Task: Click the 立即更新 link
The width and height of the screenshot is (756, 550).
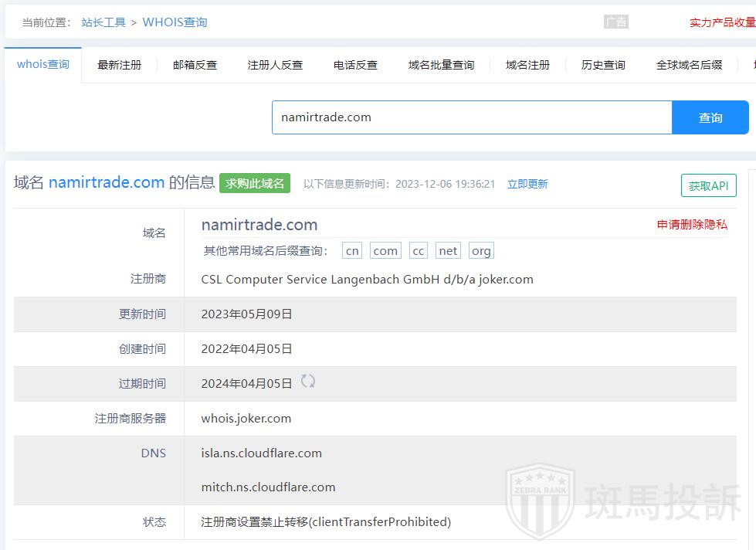Action: [x=527, y=184]
